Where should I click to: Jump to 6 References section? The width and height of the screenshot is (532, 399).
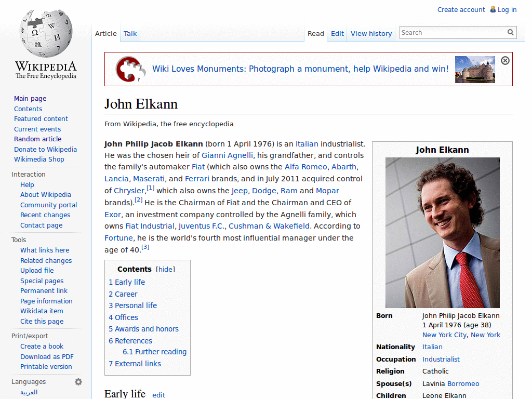pyautogui.click(x=130, y=341)
